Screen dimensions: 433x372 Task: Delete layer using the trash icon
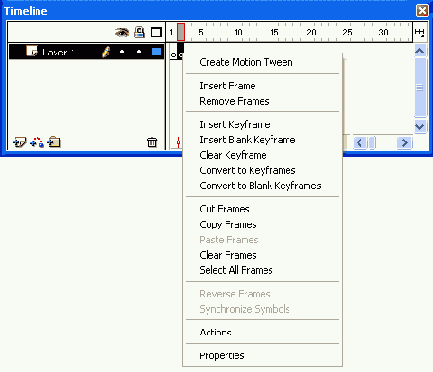pos(152,142)
